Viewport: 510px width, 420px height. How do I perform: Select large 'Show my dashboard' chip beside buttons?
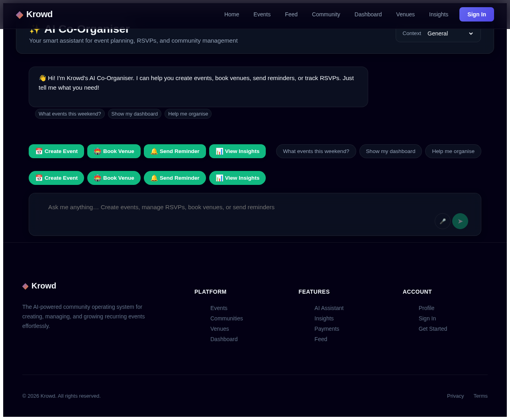click(x=390, y=151)
